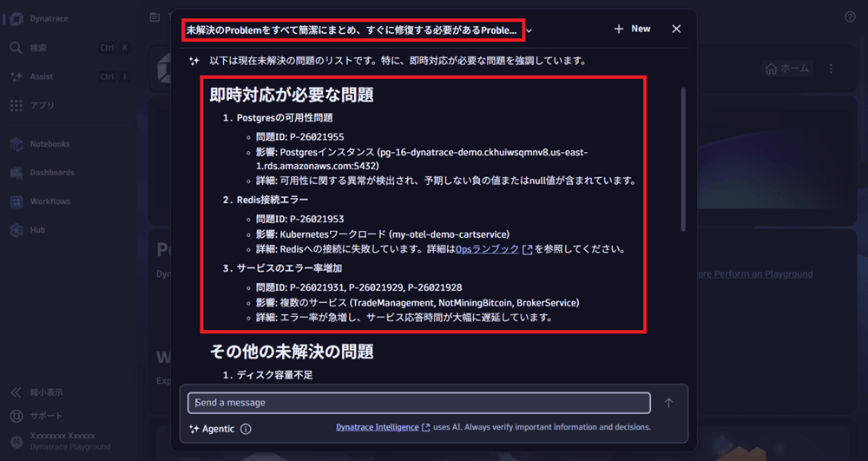
Task: Start a new chat with New button
Action: tap(632, 29)
